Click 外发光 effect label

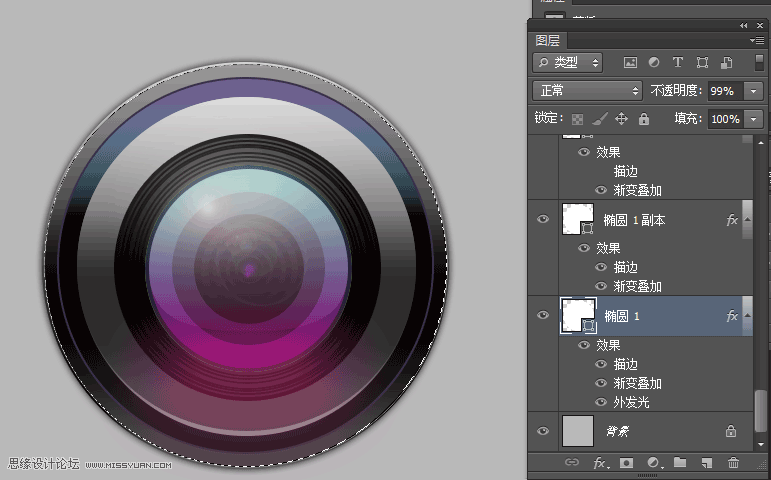point(631,402)
